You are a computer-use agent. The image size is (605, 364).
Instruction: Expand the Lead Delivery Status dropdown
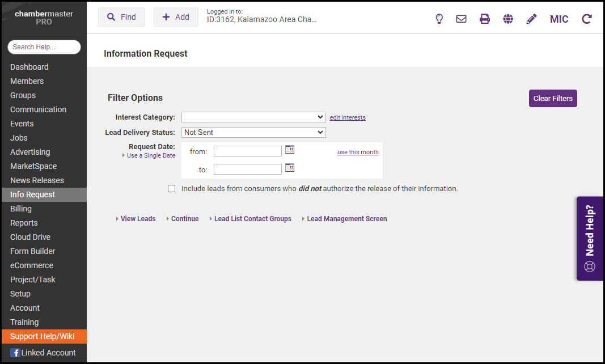pyautogui.click(x=253, y=132)
